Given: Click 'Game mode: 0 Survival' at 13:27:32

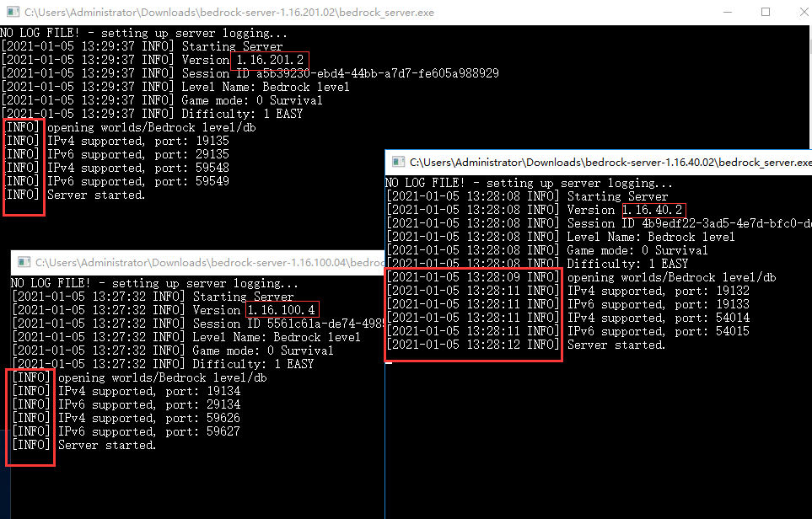Looking at the screenshot, I should click(263, 350).
